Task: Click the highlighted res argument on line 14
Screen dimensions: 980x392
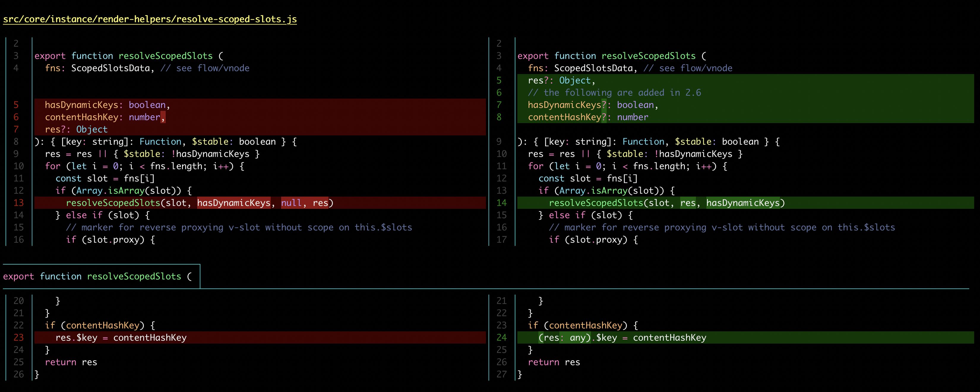Action: [x=689, y=203]
